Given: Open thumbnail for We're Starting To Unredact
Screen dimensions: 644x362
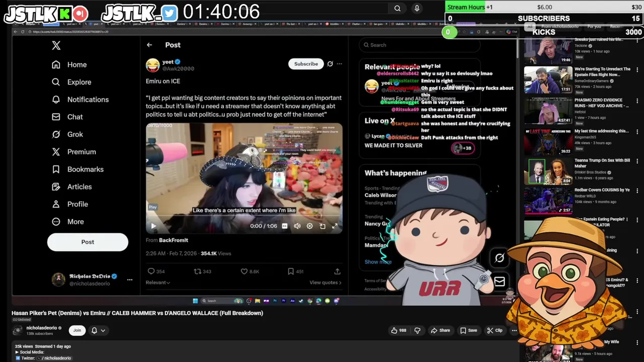Looking at the screenshot, I should click(x=548, y=80).
